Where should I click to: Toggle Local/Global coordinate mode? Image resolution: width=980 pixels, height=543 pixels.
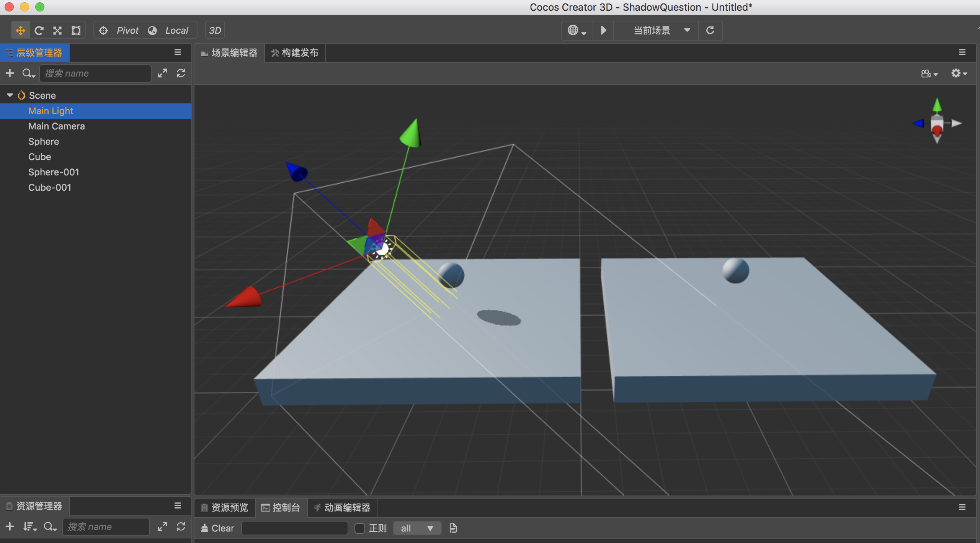(168, 30)
